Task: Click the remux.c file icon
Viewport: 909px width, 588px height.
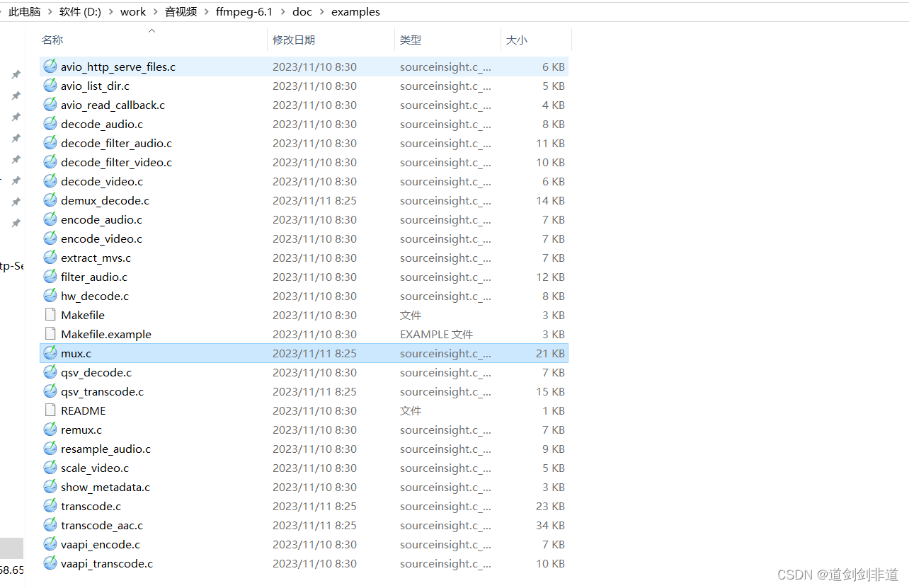Action: pyautogui.click(x=50, y=430)
